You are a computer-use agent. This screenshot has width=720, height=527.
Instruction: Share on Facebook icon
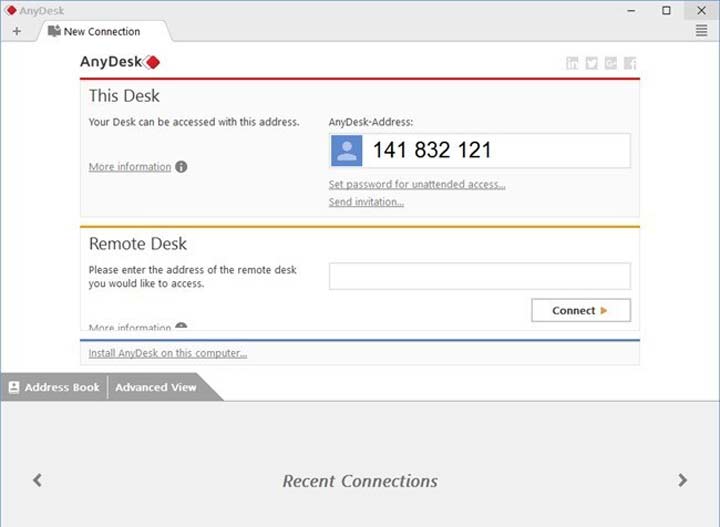coord(630,63)
